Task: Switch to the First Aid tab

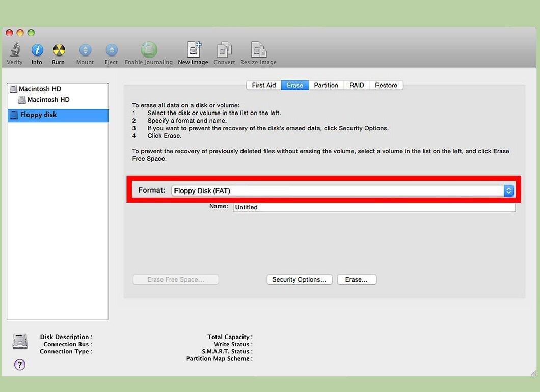Action: tap(264, 85)
